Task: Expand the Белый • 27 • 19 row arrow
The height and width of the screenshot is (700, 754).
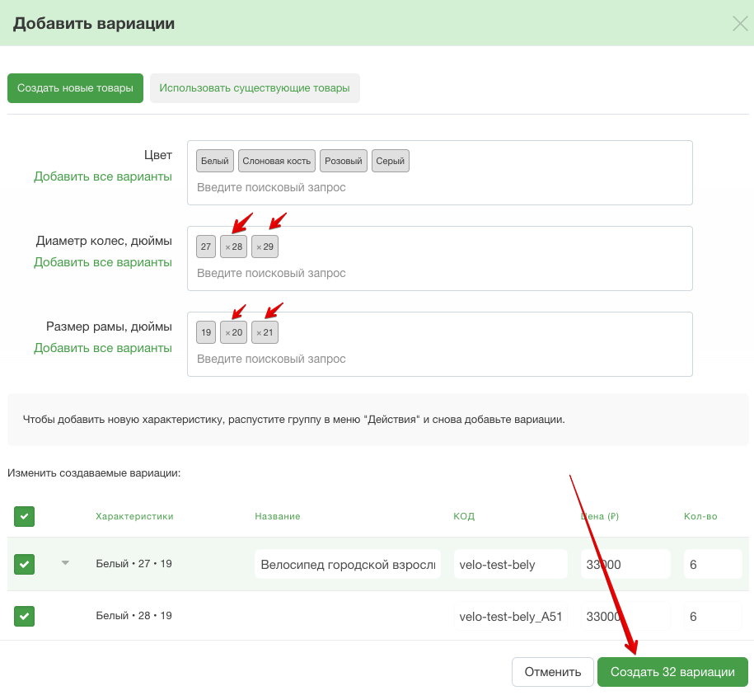Action: pos(65,563)
